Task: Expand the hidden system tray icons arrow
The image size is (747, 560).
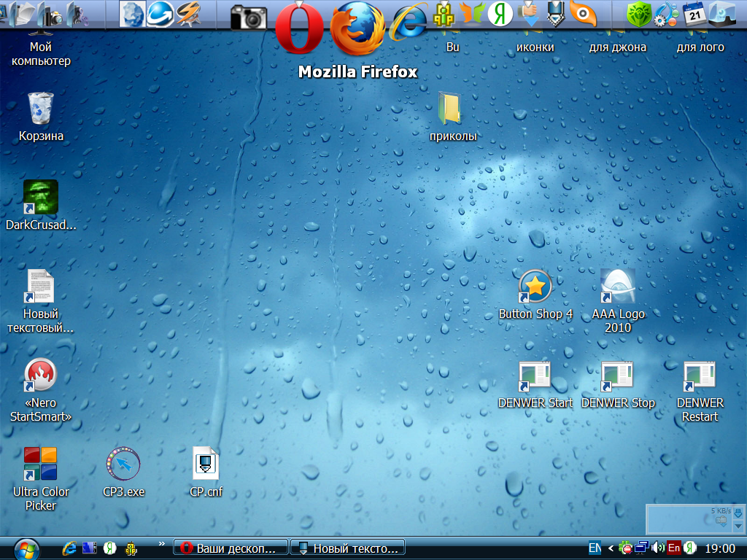Action: [611, 548]
